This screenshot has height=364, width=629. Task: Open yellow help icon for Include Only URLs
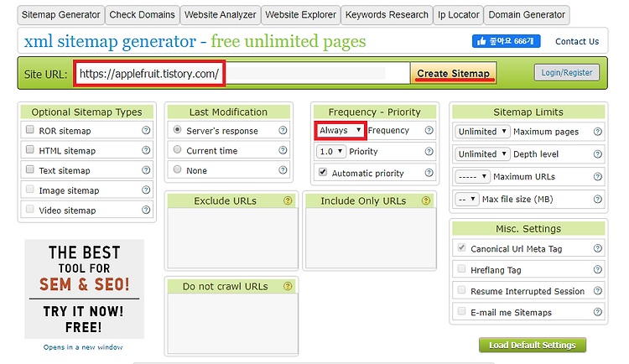426,200
